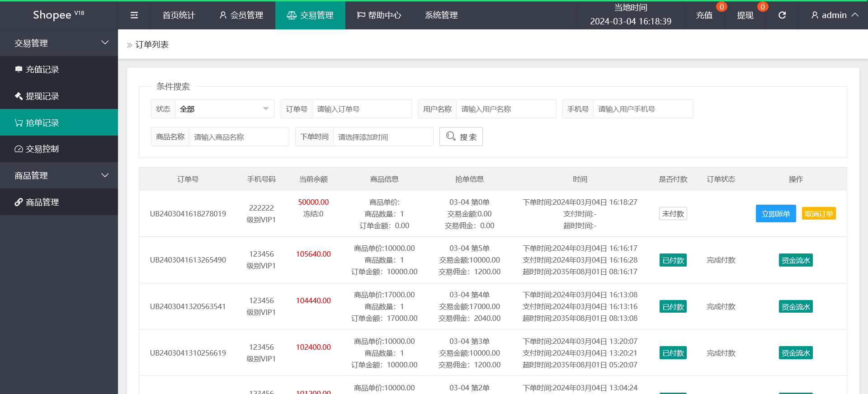Switch to 会员管理 top menu
The height and width of the screenshot is (394, 868).
click(x=241, y=15)
